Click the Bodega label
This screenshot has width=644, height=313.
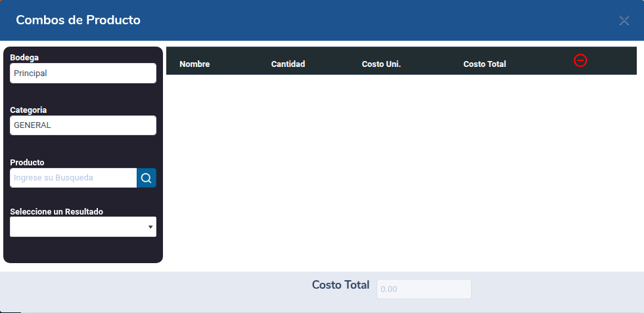[24, 58]
